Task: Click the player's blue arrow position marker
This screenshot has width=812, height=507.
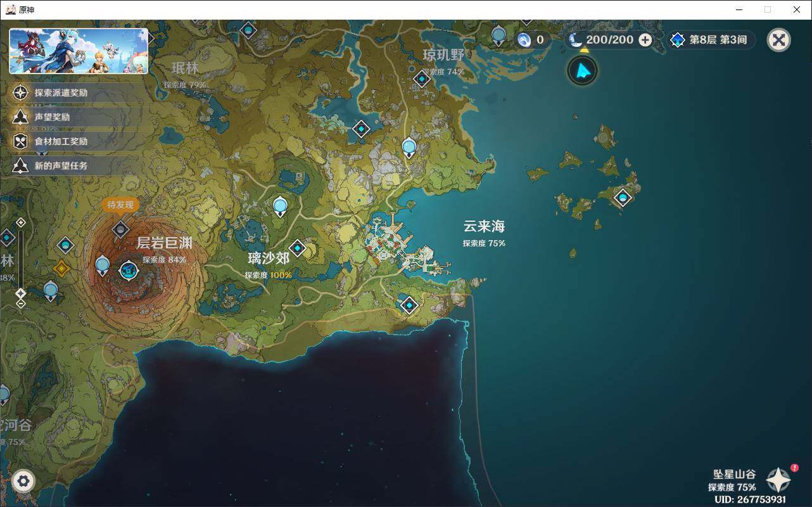Action: 582,70
